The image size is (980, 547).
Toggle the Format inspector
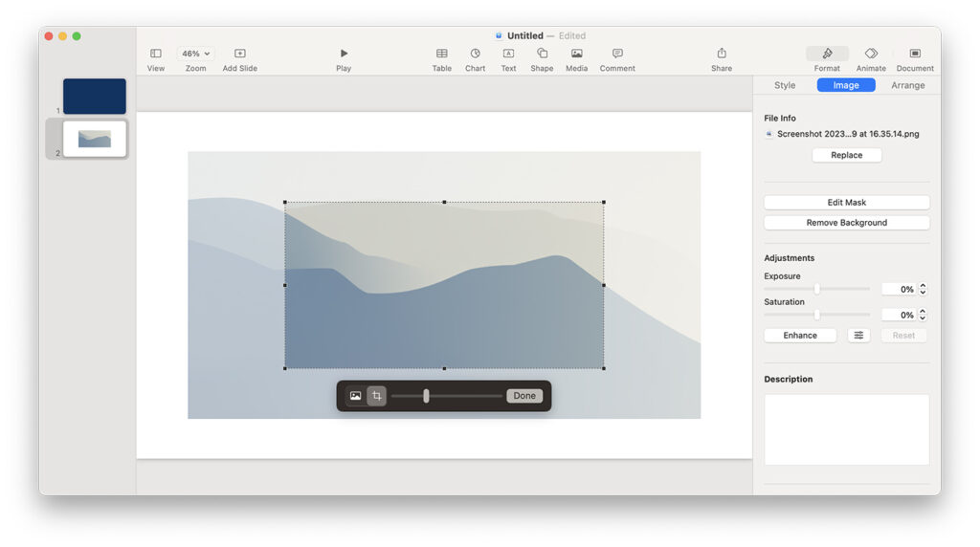click(827, 54)
